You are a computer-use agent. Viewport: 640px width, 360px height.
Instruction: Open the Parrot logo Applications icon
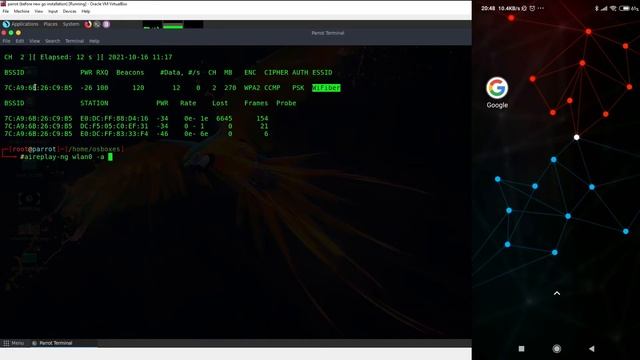click(6, 24)
